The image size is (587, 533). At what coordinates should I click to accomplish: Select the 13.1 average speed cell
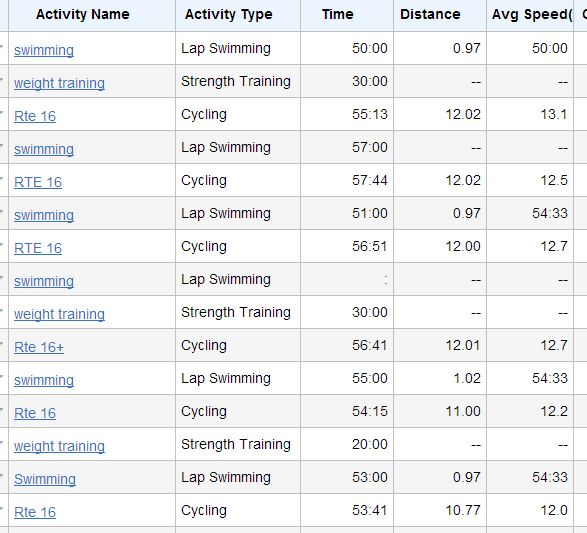click(x=530, y=114)
